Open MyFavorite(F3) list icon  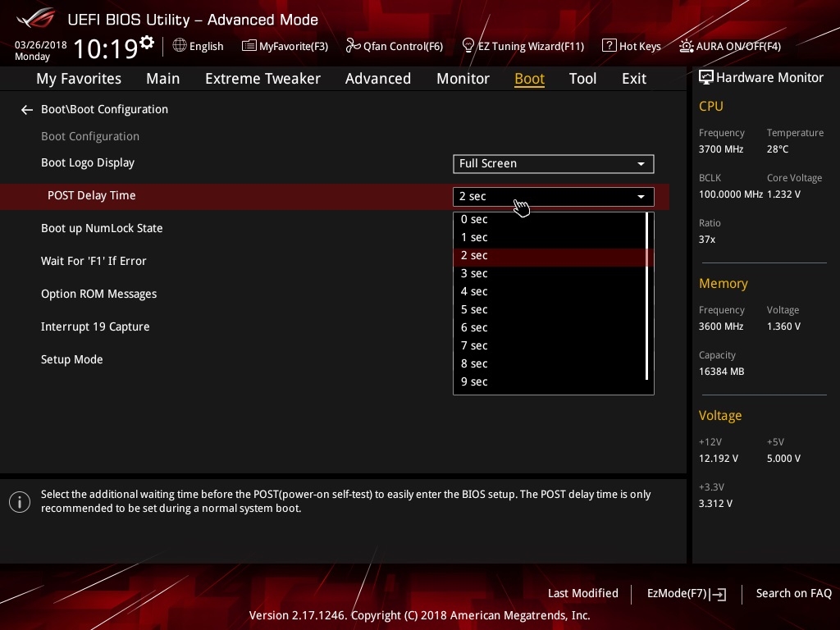[249, 46]
